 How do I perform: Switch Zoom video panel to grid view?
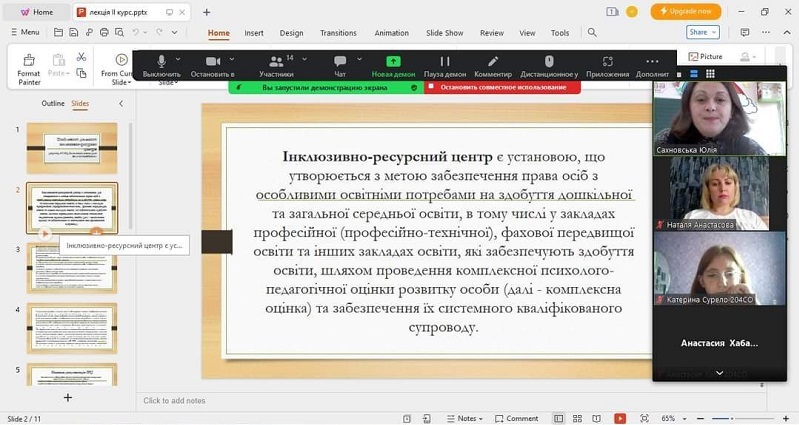point(710,74)
